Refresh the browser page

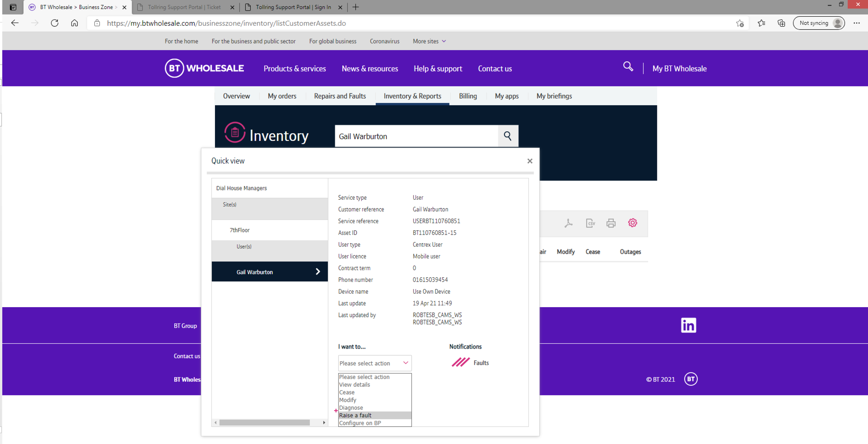[55, 23]
